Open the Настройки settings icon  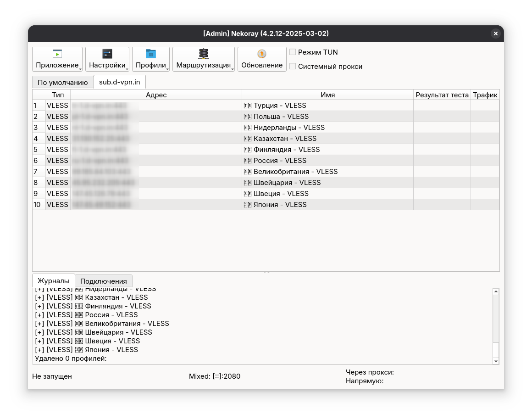pos(107,54)
